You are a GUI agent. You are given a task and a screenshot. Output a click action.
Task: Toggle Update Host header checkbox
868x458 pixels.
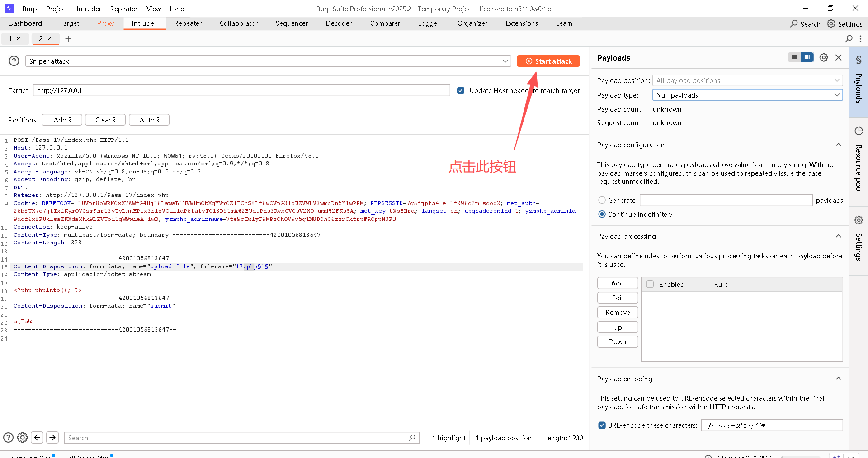[461, 90]
